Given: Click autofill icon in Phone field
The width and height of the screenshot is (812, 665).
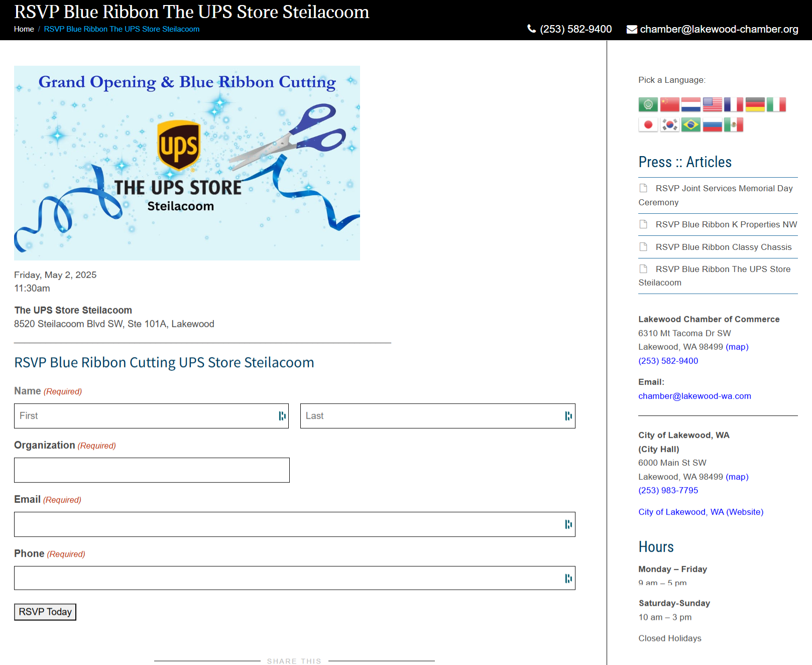Looking at the screenshot, I should click(568, 578).
